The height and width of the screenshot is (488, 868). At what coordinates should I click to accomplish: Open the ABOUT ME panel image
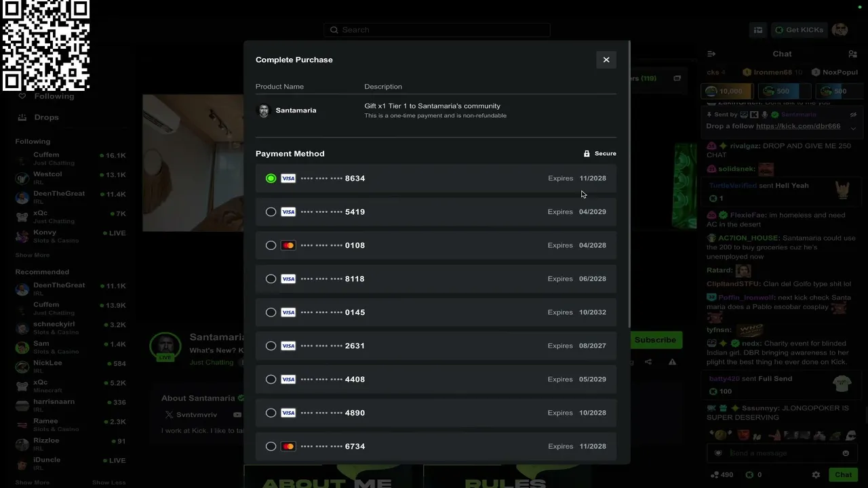click(328, 476)
